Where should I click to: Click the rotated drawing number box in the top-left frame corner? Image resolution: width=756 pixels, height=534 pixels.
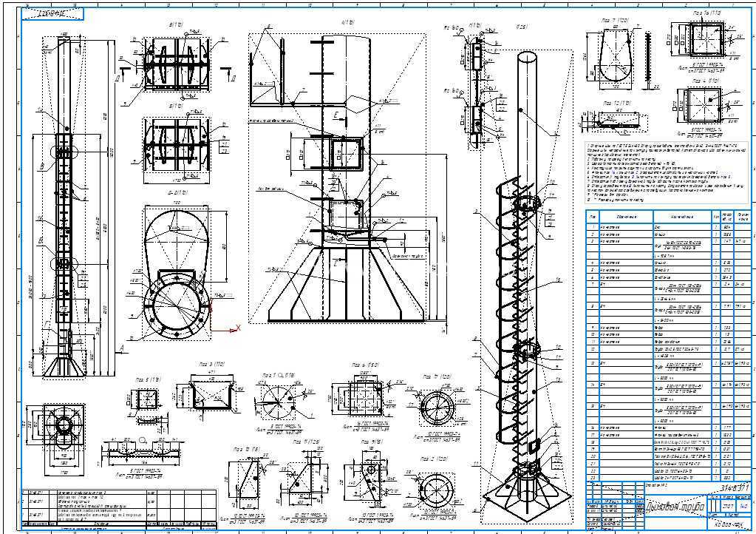[x=52, y=14]
